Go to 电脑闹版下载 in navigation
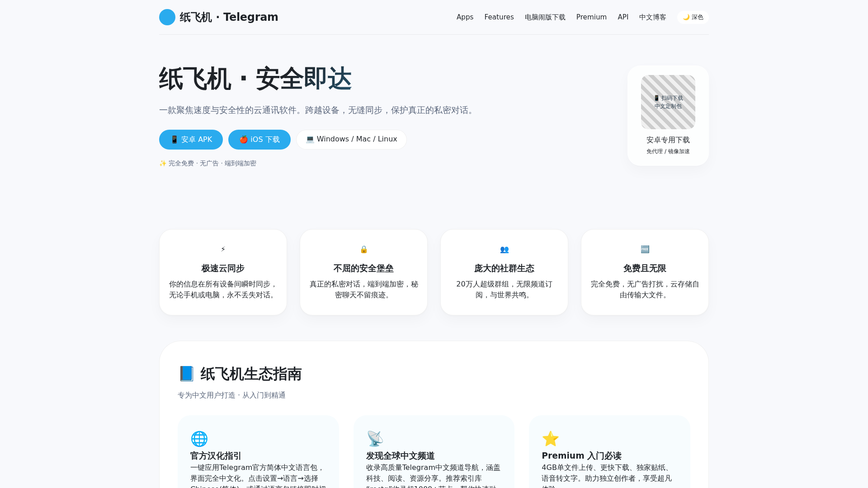This screenshot has width=868, height=488. pos(545,17)
